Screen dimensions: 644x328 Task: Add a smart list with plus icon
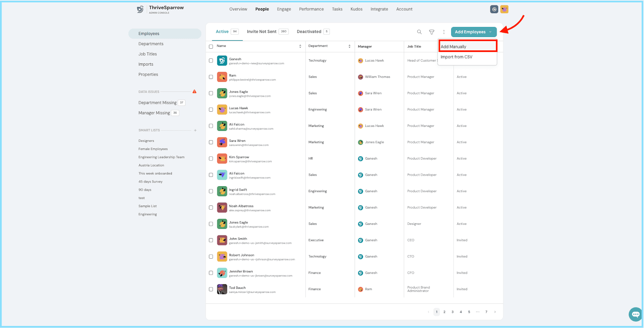tap(195, 130)
